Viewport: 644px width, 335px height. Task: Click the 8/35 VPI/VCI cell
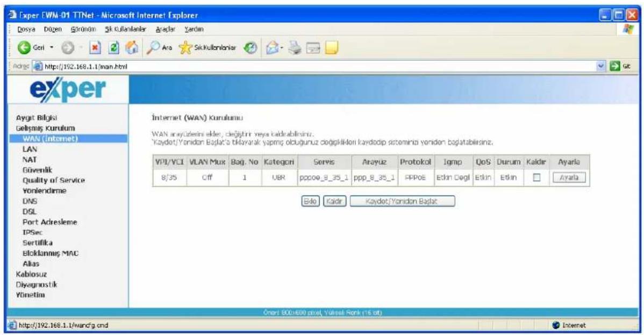click(170, 177)
